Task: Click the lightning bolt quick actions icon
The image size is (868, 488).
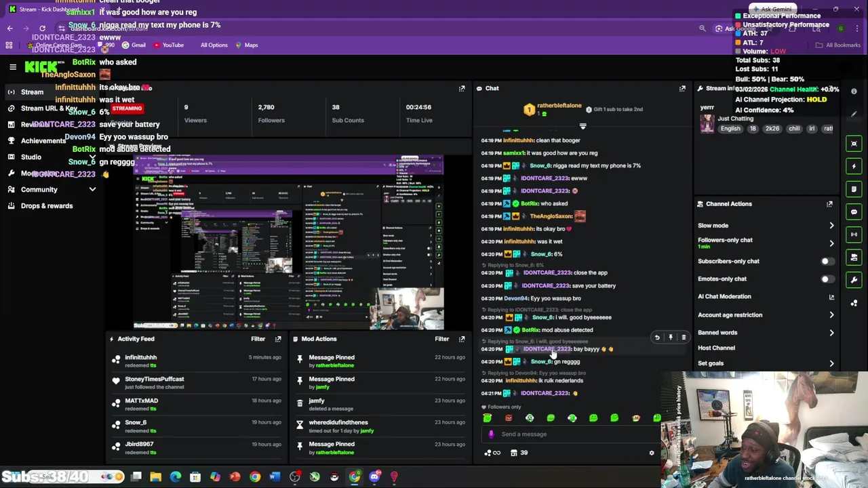Action: coord(854,166)
